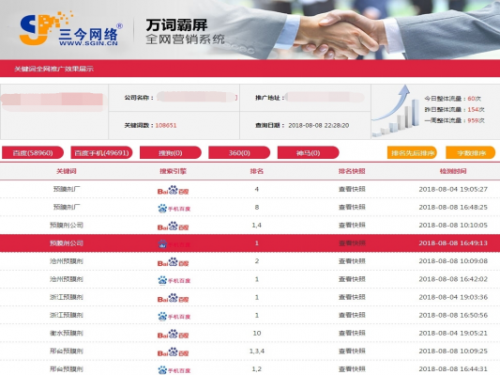Click Baidu logo in the 19:05:21 row

pyautogui.click(x=173, y=334)
